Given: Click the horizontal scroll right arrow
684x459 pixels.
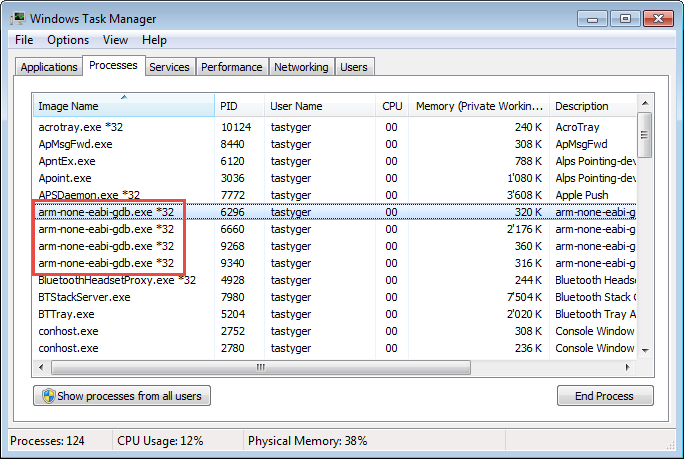Looking at the screenshot, I should coord(628,367).
